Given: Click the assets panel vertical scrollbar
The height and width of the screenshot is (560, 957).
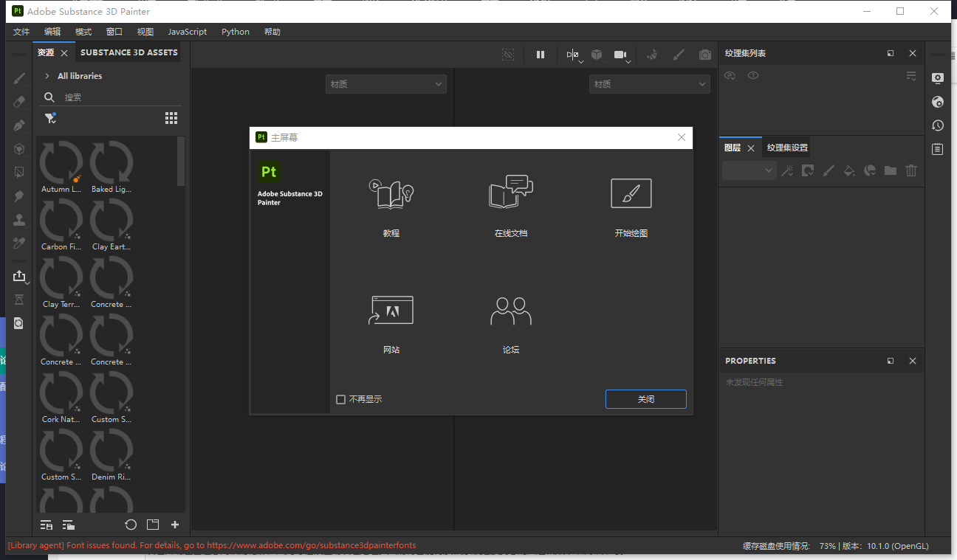Looking at the screenshot, I should click(x=181, y=161).
